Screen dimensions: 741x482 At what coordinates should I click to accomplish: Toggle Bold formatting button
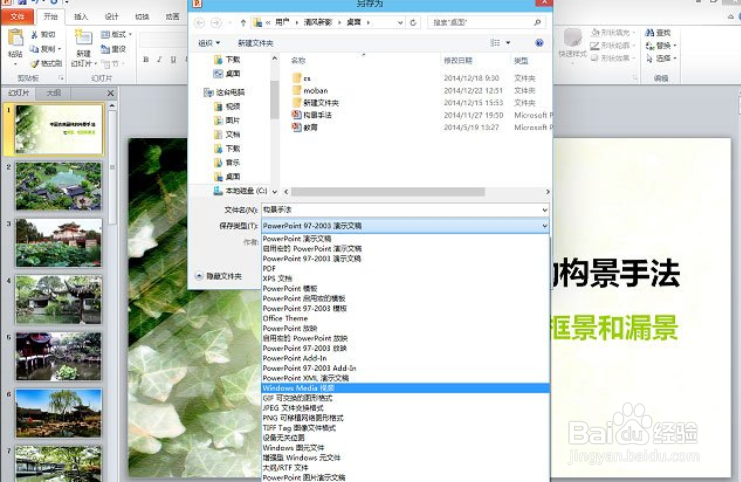click(x=146, y=60)
